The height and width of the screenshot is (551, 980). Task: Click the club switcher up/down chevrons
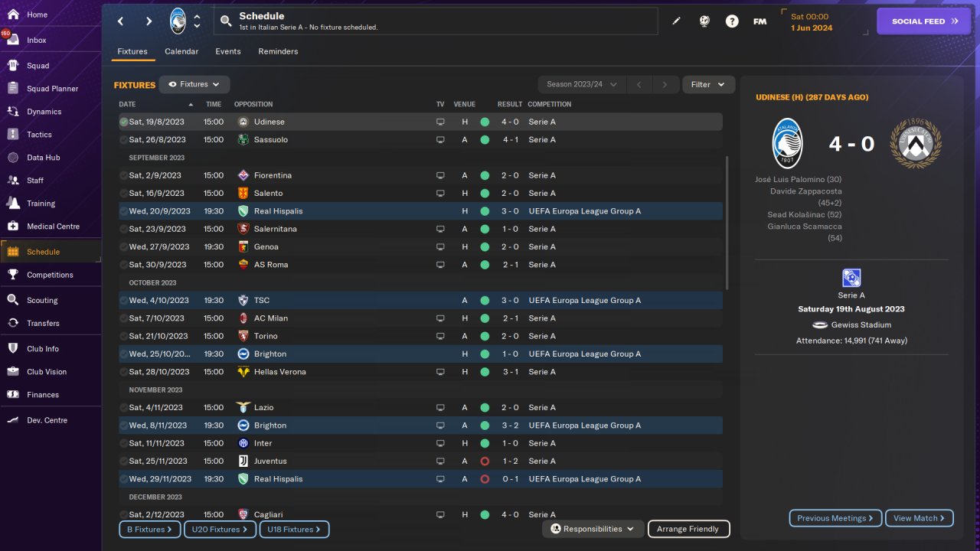(197, 21)
